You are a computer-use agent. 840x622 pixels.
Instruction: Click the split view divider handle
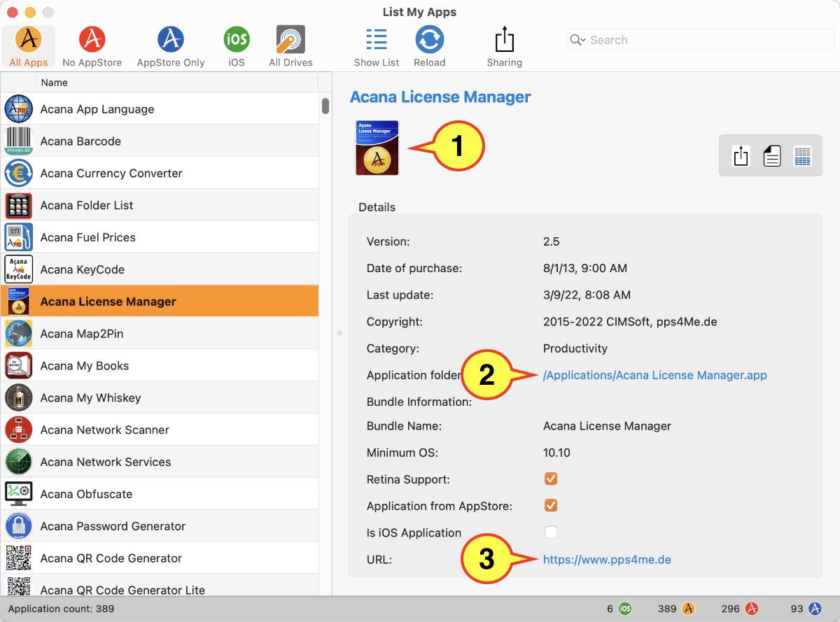(339, 333)
